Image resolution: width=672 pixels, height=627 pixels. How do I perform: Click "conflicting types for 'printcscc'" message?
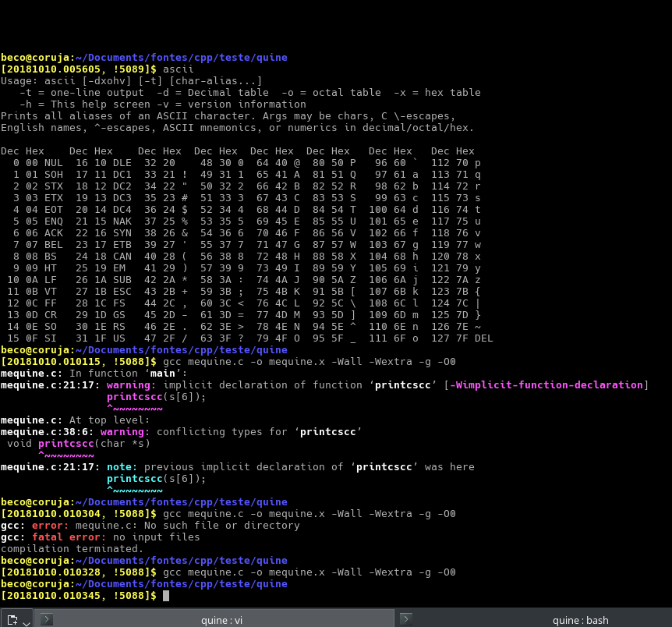(259, 432)
